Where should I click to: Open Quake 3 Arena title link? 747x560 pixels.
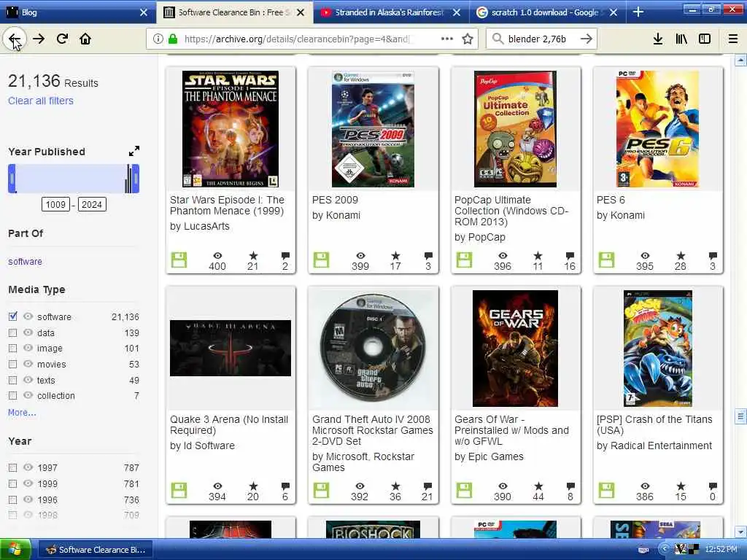(x=229, y=425)
